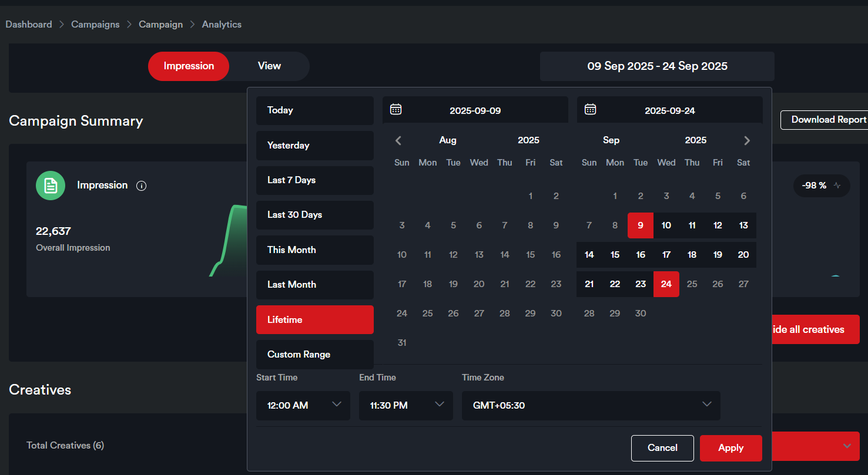Click the start date calendar icon
This screenshot has height=475, width=868.
point(396,109)
